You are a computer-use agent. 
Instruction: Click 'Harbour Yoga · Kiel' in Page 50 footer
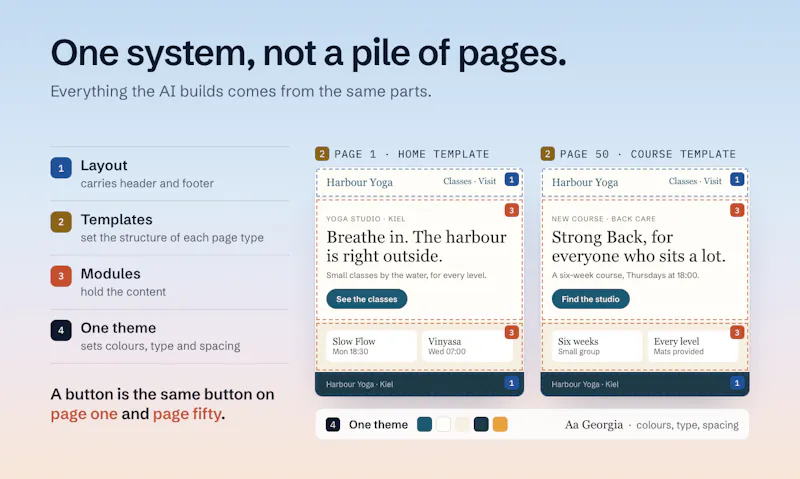[585, 384]
